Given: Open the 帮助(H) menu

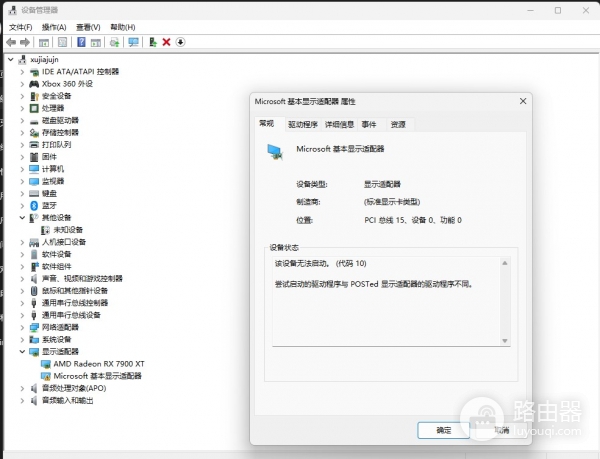Looking at the screenshot, I should click(x=122, y=27).
